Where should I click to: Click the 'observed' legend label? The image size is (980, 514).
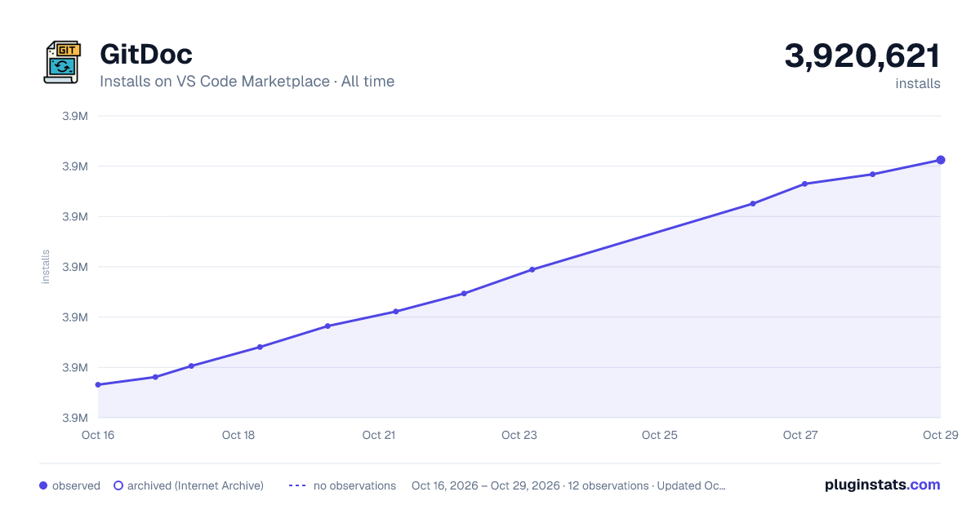click(76, 485)
